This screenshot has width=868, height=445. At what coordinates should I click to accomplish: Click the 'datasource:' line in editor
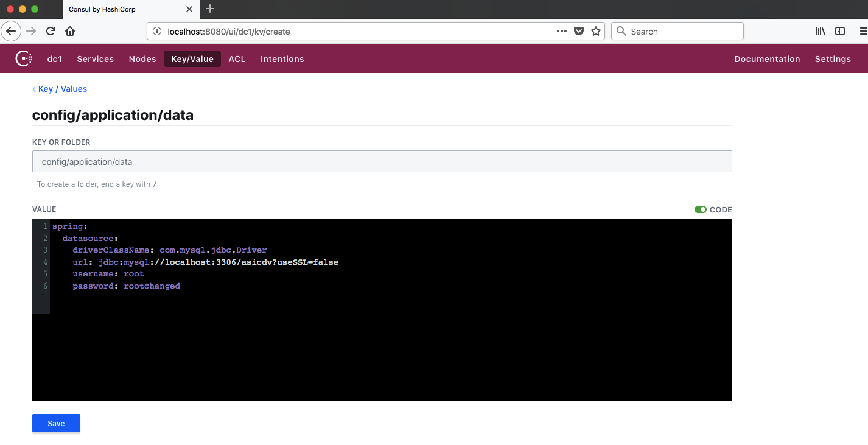pyautogui.click(x=90, y=238)
